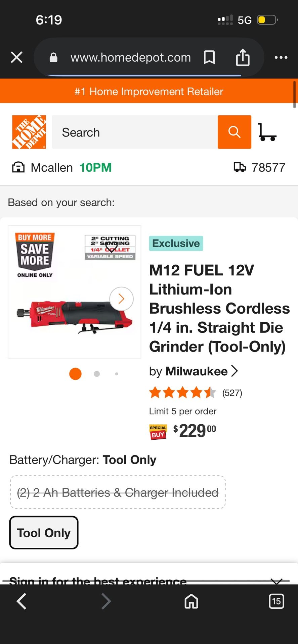Viewport: 298px width, 644px height.
Task: Tap the share icon in browser bar
Action: click(x=243, y=57)
